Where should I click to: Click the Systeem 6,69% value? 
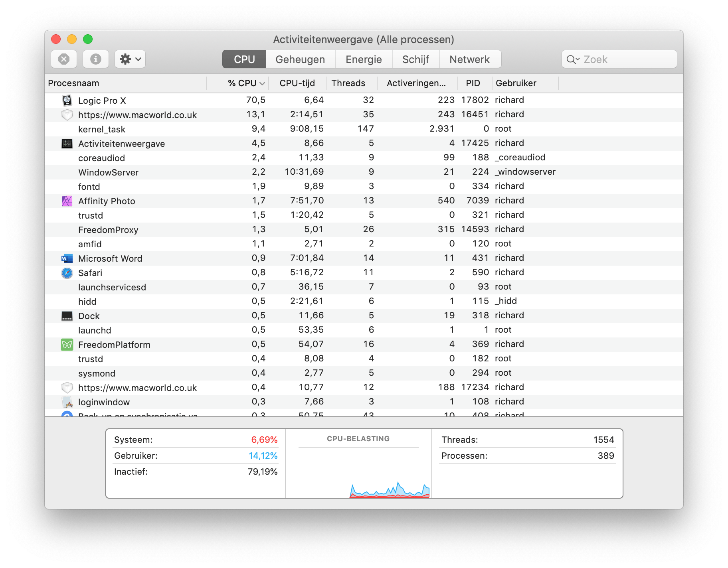click(x=264, y=440)
